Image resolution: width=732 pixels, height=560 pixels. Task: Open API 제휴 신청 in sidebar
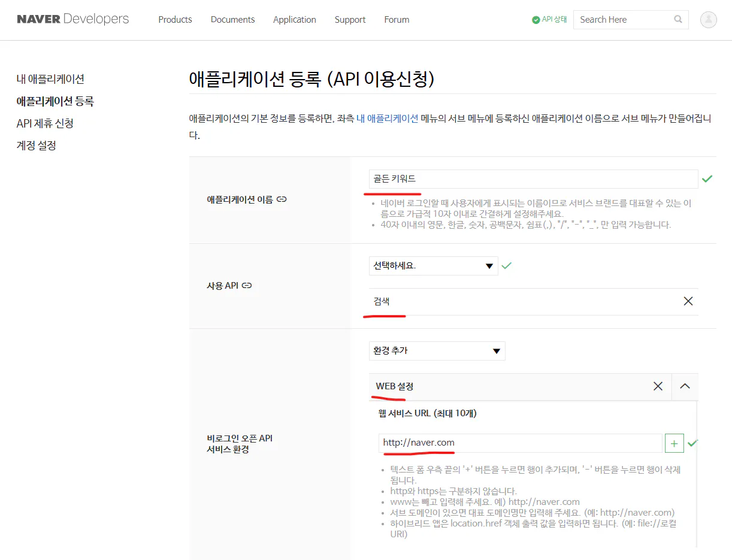(x=45, y=123)
